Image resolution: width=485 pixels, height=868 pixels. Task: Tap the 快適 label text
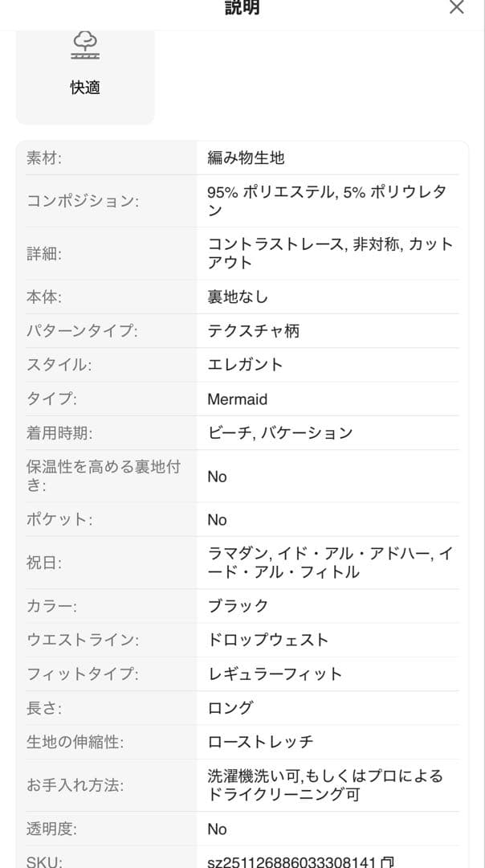(x=85, y=88)
